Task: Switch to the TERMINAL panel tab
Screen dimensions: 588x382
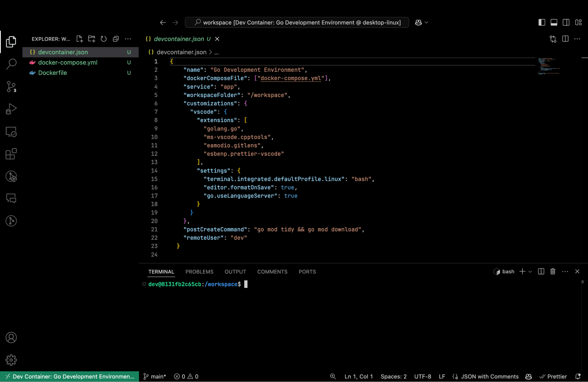Action: (x=161, y=272)
